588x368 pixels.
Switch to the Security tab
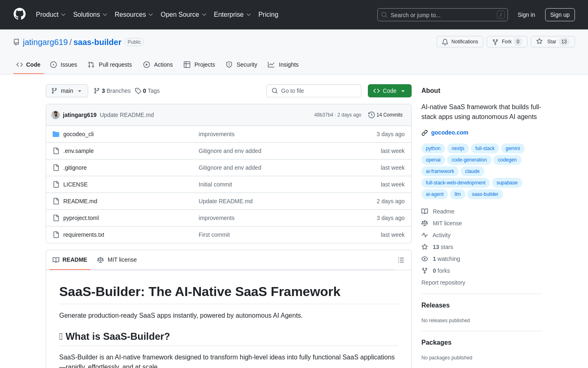pyautogui.click(x=242, y=65)
